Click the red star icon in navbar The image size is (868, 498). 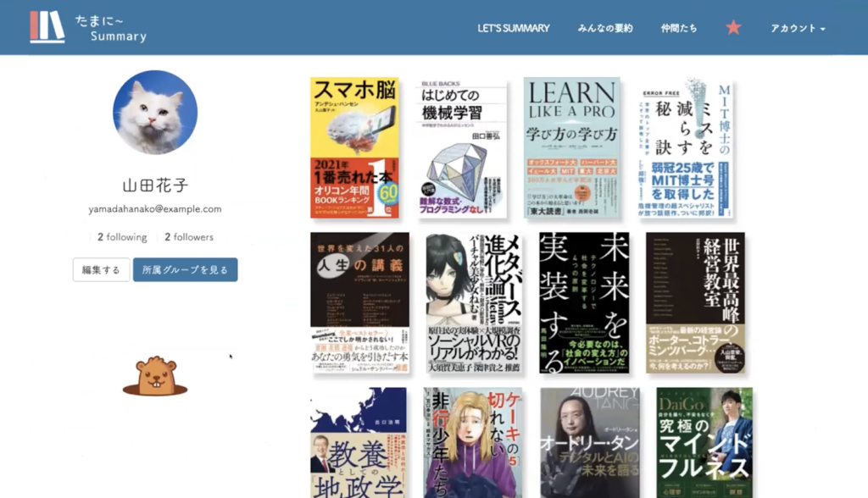(733, 28)
